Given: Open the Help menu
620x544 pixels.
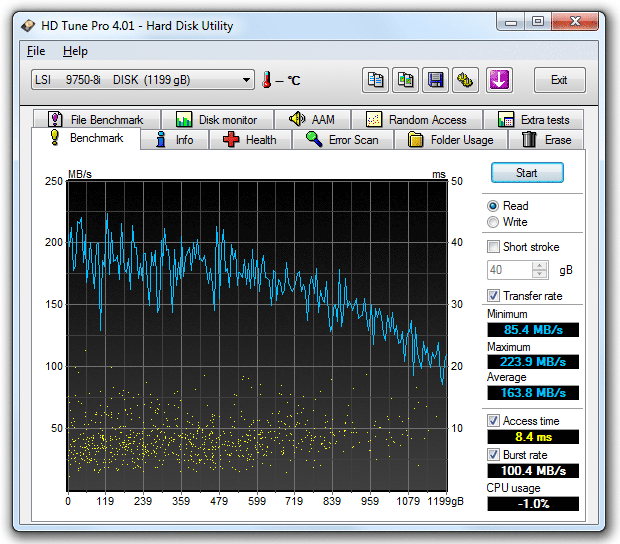Looking at the screenshot, I should (75, 51).
